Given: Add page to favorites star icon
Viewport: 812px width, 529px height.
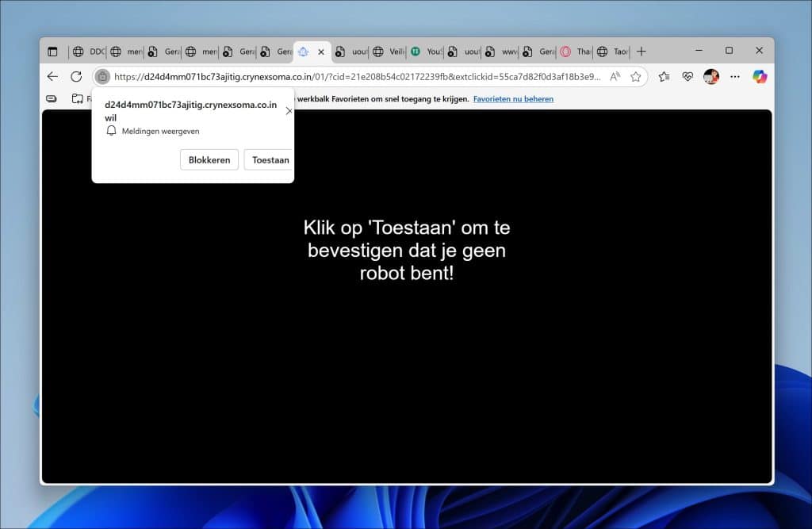Looking at the screenshot, I should [635, 77].
